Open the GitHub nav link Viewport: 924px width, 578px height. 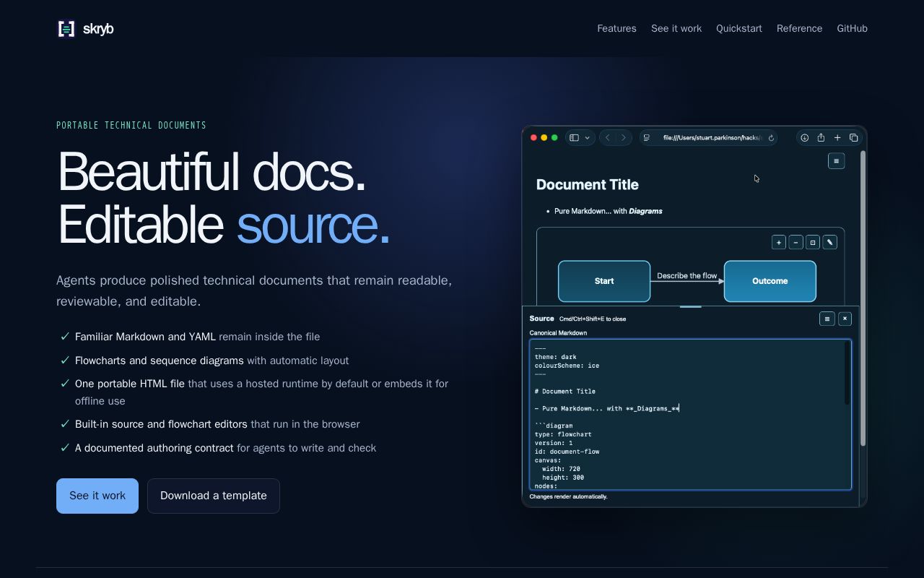pos(852,29)
